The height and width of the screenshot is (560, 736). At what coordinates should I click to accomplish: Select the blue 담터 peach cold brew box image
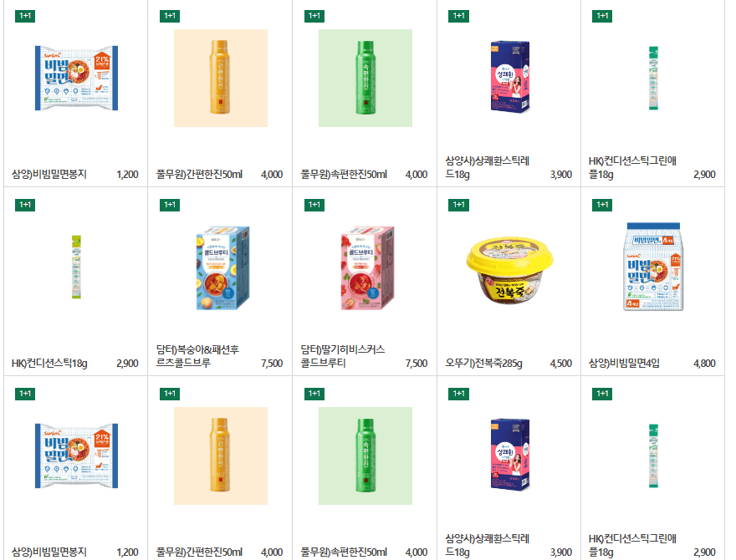pos(222,267)
